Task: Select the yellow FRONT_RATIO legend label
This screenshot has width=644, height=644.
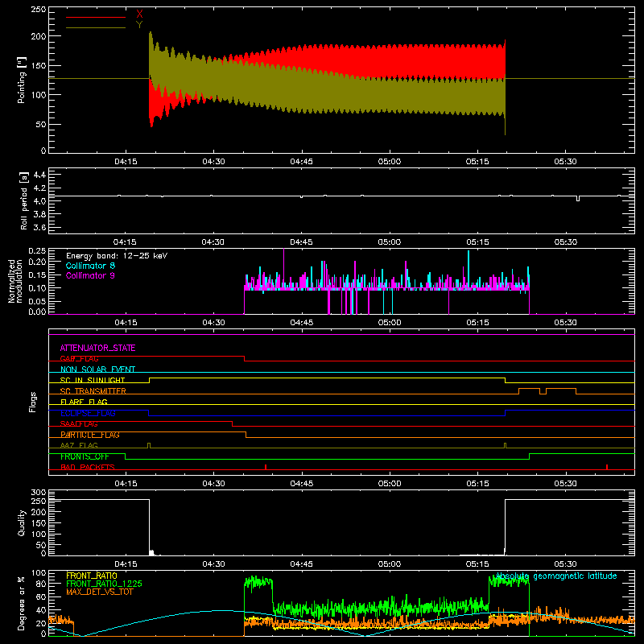Action: [92, 576]
